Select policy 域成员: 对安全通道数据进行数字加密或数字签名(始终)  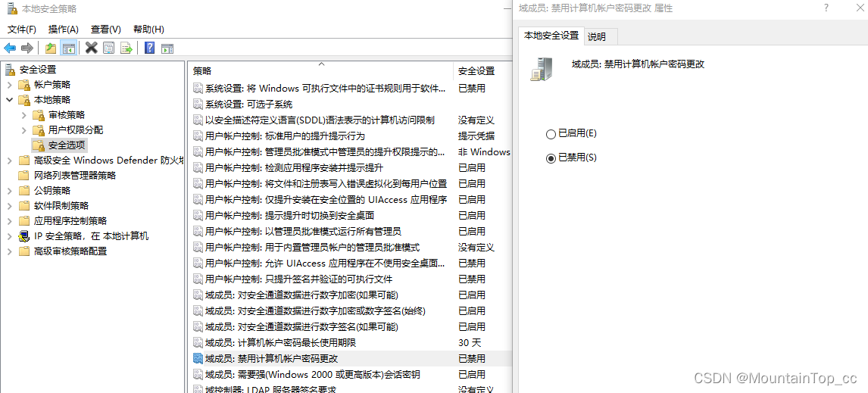click(316, 311)
